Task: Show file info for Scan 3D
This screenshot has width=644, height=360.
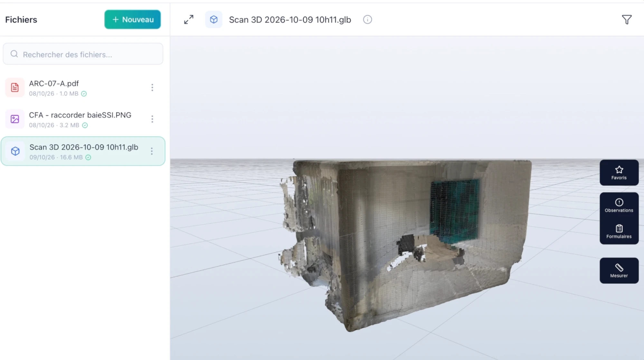Action: (367, 20)
